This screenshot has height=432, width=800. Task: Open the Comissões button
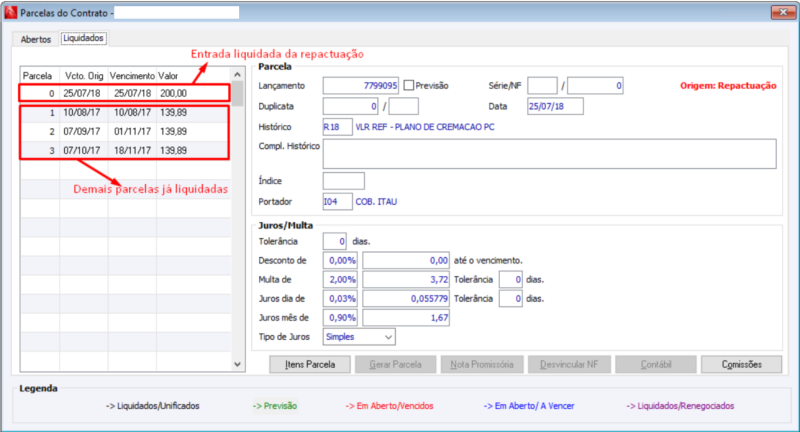point(742,365)
